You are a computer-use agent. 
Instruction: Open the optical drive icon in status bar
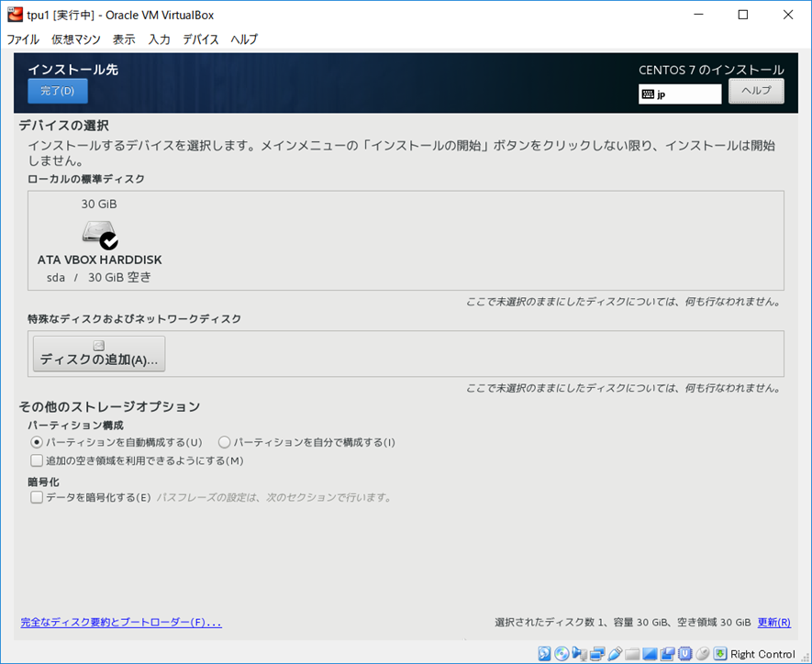562,654
